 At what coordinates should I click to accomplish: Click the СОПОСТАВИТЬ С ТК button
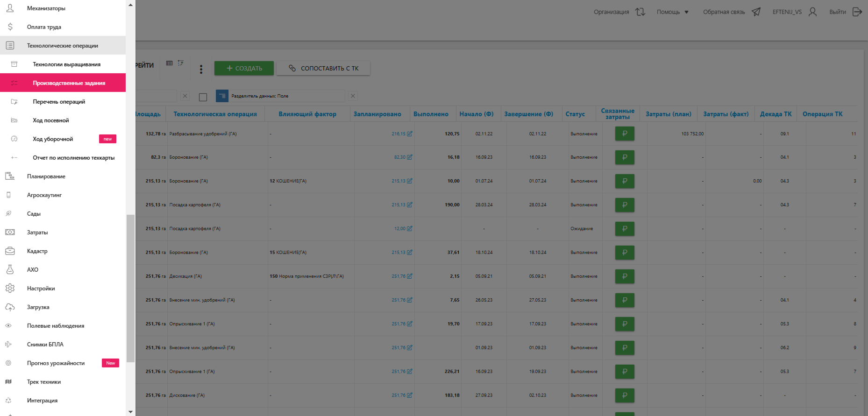[x=323, y=68]
